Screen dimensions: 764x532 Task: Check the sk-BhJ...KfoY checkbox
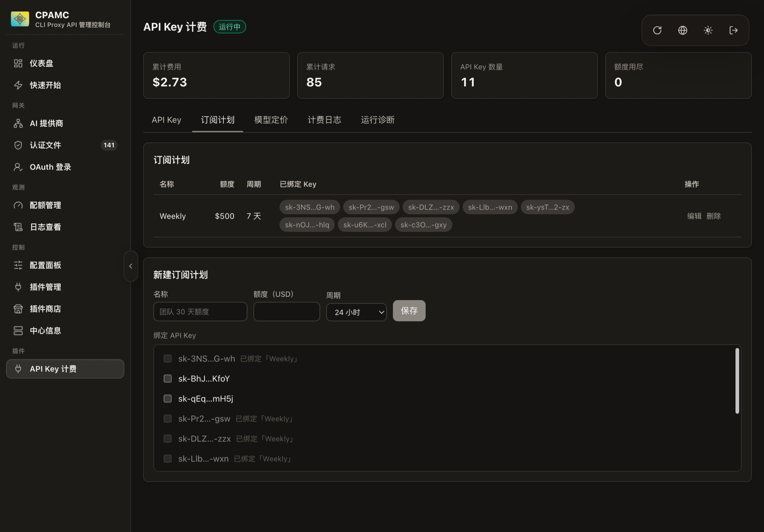(x=167, y=378)
